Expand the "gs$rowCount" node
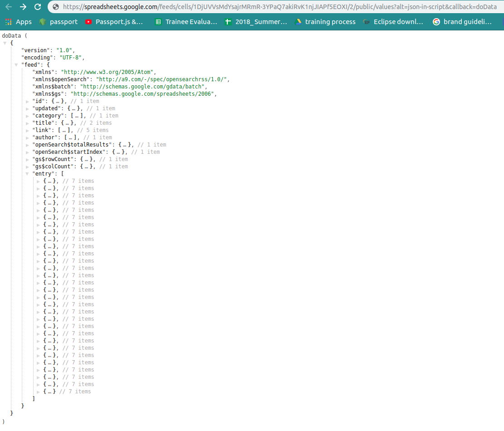 point(27,159)
